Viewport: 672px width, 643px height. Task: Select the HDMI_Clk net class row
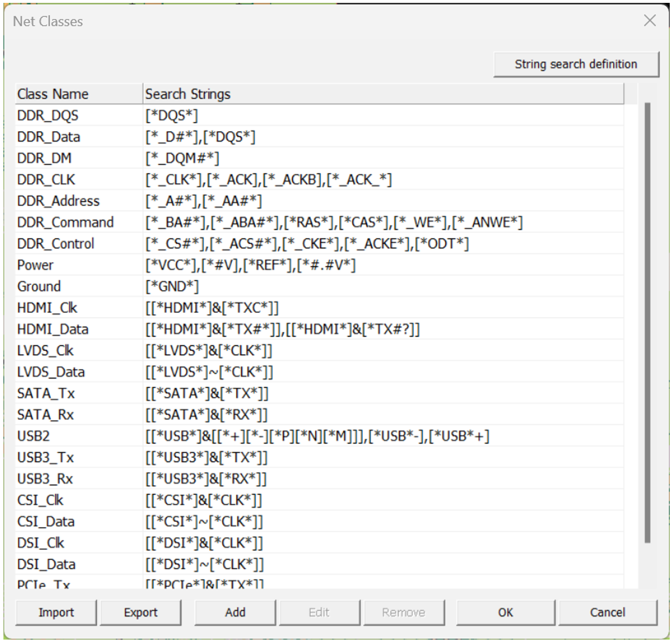pyautogui.click(x=80, y=308)
